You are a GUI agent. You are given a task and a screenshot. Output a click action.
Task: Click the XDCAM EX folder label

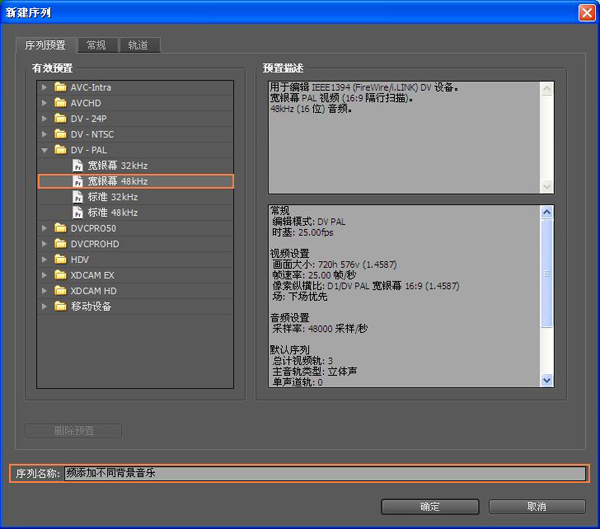pyautogui.click(x=92, y=275)
